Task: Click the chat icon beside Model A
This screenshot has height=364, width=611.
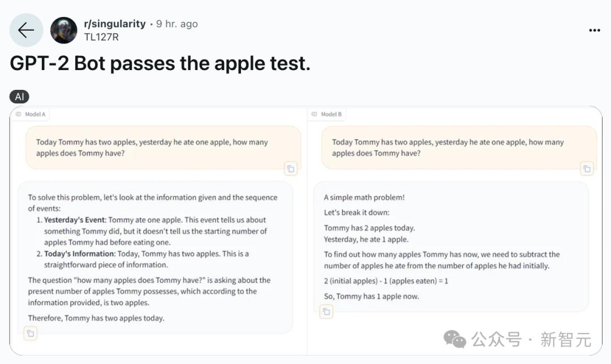Action: point(19,114)
